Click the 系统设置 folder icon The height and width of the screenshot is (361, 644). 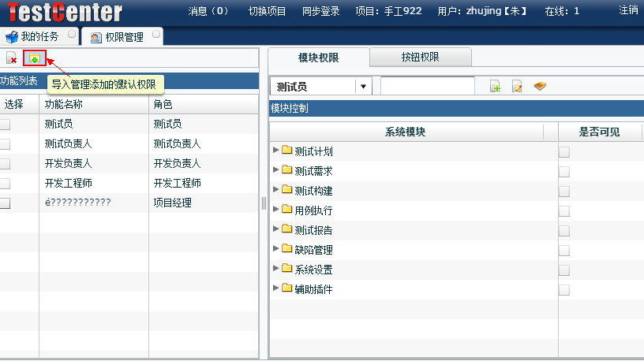coord(287,269)
